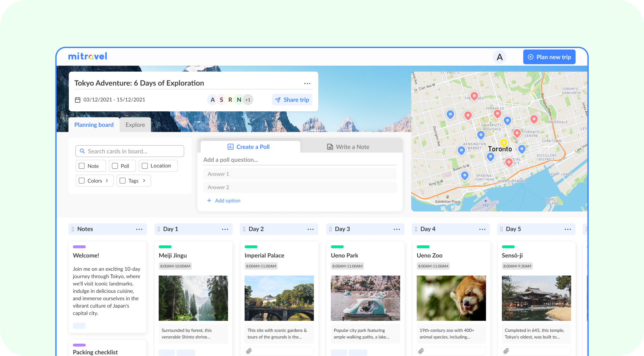Image resolution: width=644 pixels, height=356 pixels.
Task: Click the Meiji Jingu 8:00AM-10:00AM time badge
Action: tap(175, 266)
